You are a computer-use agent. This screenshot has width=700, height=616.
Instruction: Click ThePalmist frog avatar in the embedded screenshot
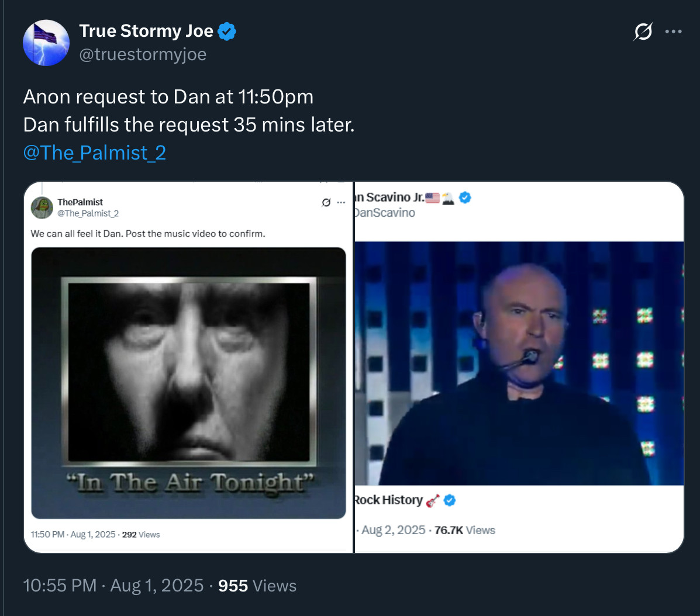click(x=42, y=207)
